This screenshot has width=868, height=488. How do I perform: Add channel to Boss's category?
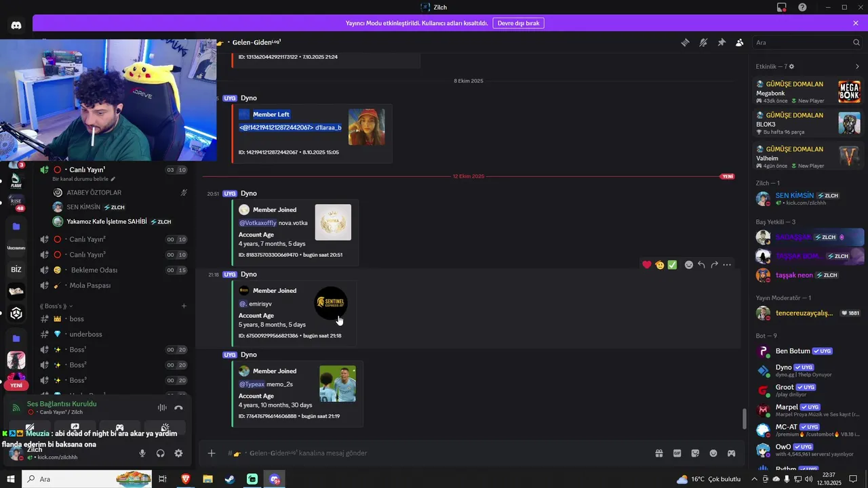pos(184,306)
